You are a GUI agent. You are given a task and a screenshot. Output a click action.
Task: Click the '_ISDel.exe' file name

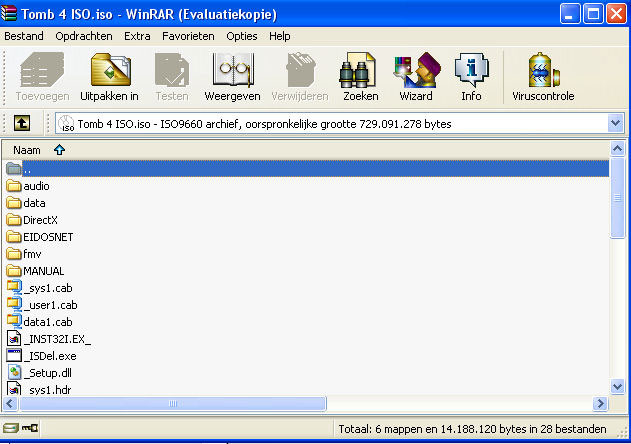pos(50,356)
